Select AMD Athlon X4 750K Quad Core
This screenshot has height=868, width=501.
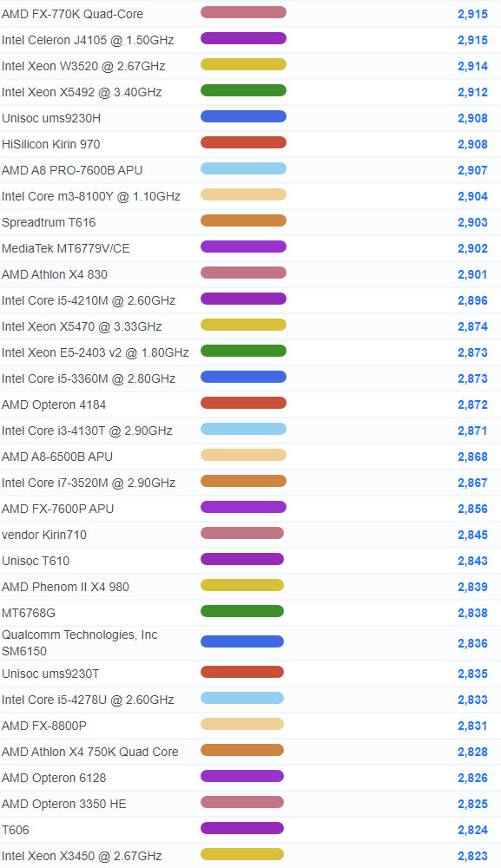pyautogui.click(x=89, y=751)
